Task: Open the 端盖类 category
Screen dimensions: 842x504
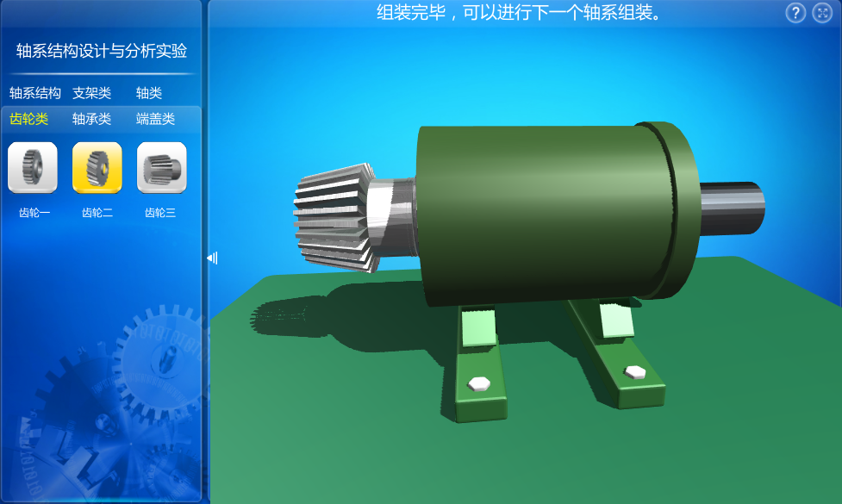Action: pyautogui.click(x=155, y=119)
